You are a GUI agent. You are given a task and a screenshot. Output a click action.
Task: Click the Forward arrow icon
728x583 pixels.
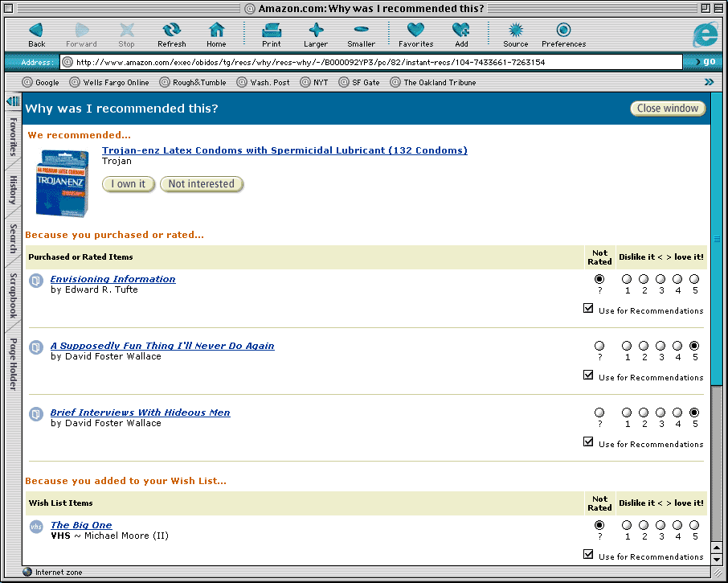tap(82, 31)
